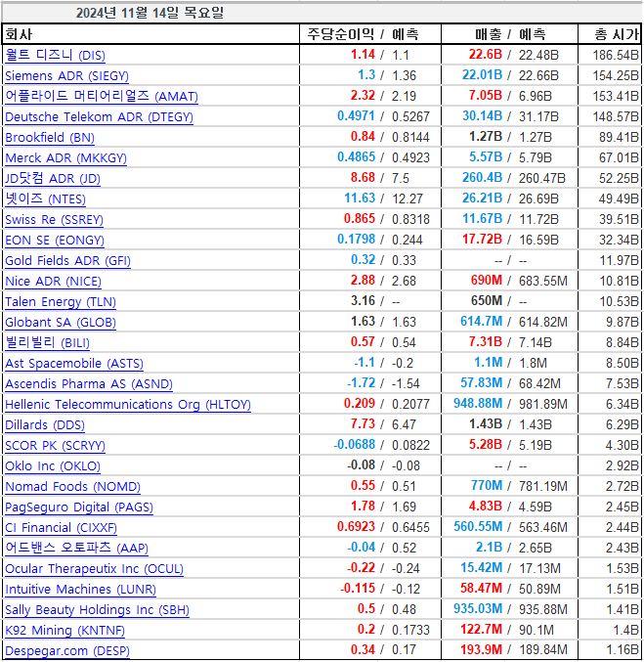644x662 pixels.
Task: Click JD revenue value 260.4B
Action: 483,178
